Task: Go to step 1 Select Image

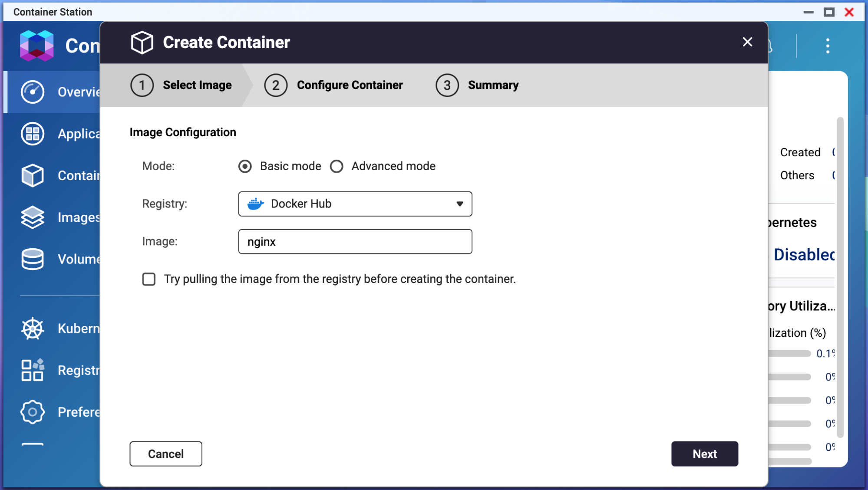Action: [181, 85]
